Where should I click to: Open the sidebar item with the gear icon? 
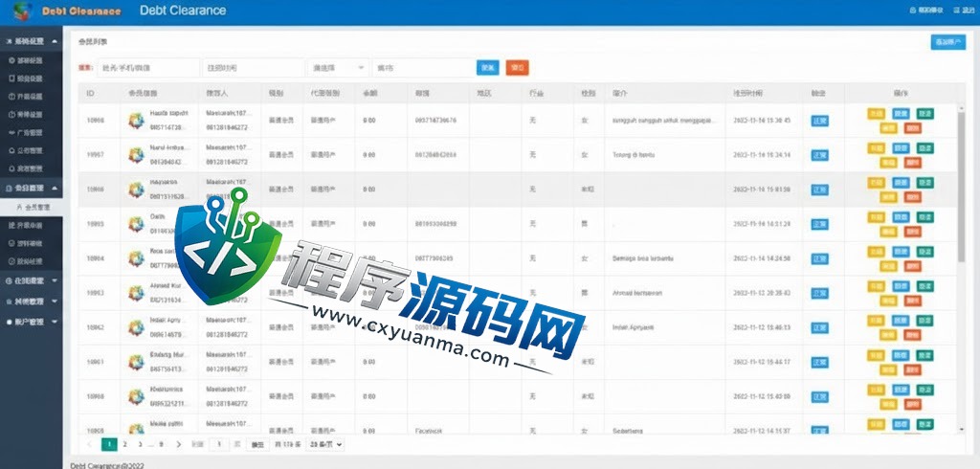[32, 60]
